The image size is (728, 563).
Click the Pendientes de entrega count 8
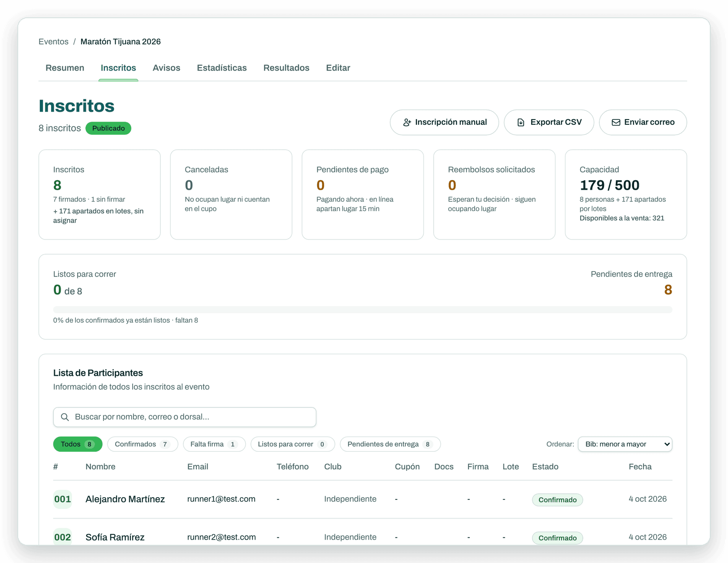(668, 290)
